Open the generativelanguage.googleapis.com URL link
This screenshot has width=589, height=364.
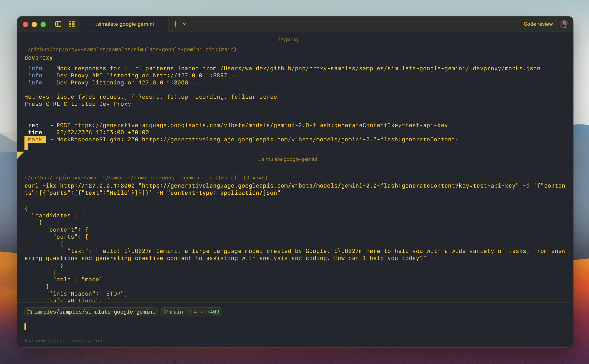(260, 125)
